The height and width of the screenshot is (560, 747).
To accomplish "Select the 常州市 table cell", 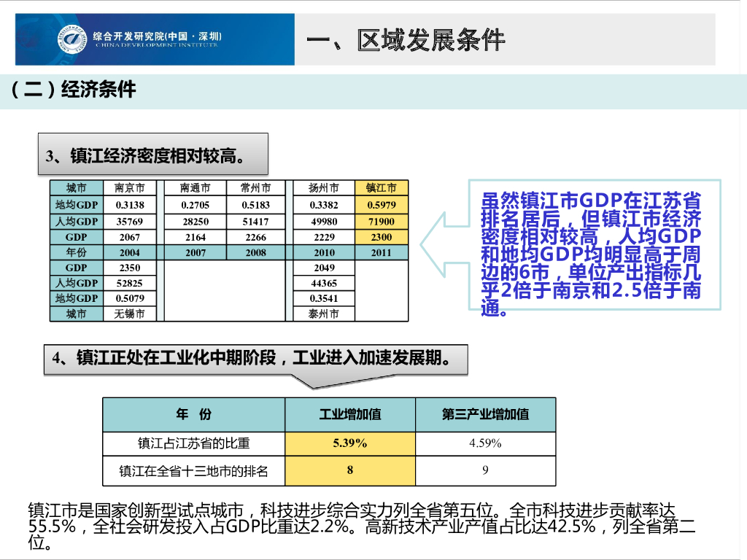I will (x=256, y=188).
